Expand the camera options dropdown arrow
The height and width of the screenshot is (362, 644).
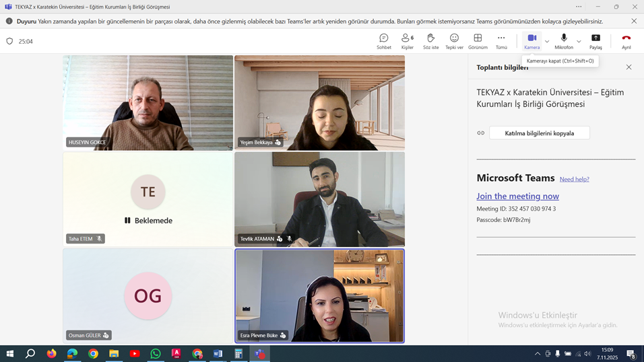(547, 42)
